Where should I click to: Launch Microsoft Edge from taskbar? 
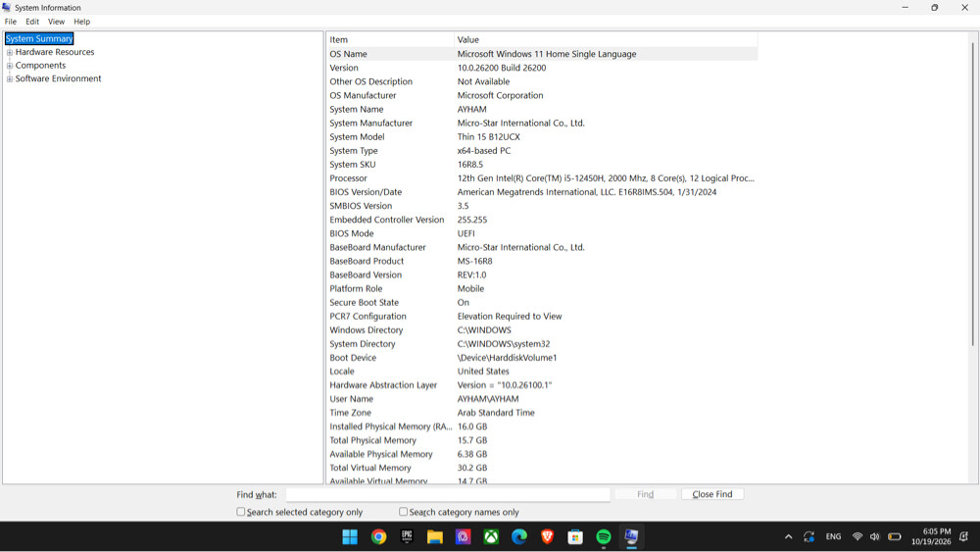coord(519,536)
